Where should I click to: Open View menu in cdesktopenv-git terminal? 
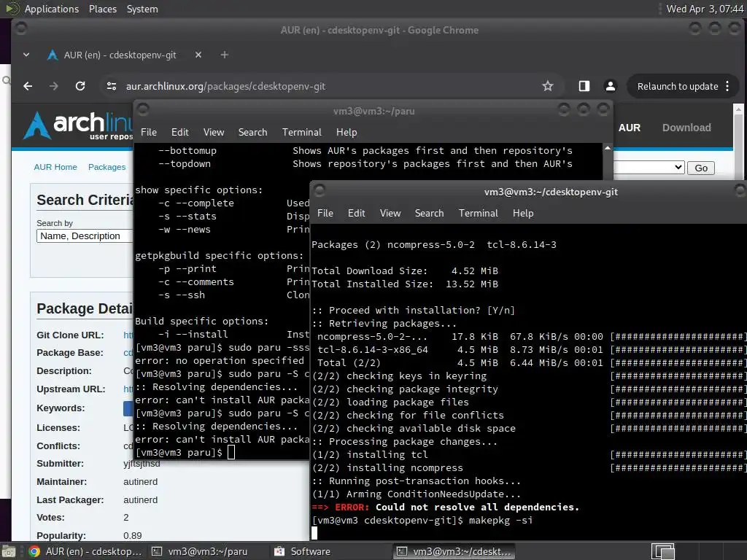point(390,214)
